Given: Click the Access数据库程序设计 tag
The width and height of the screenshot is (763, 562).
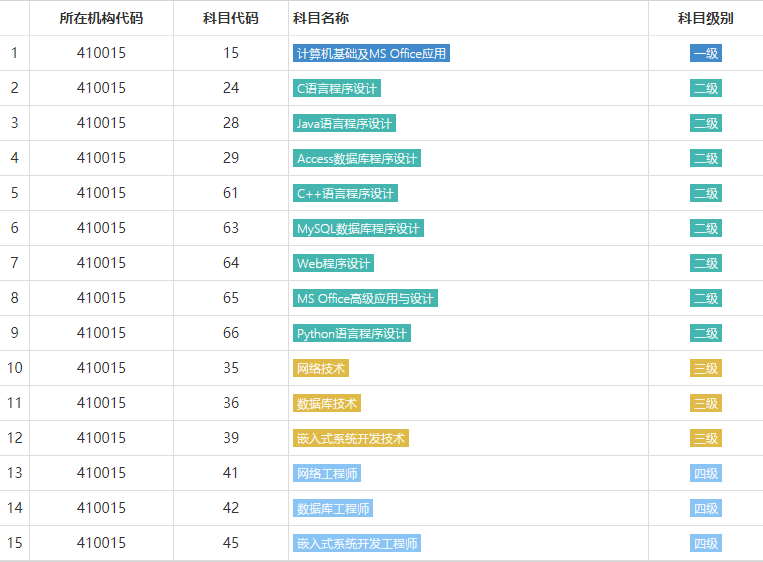Looking at the screenshot, I should tap(357, 158).
